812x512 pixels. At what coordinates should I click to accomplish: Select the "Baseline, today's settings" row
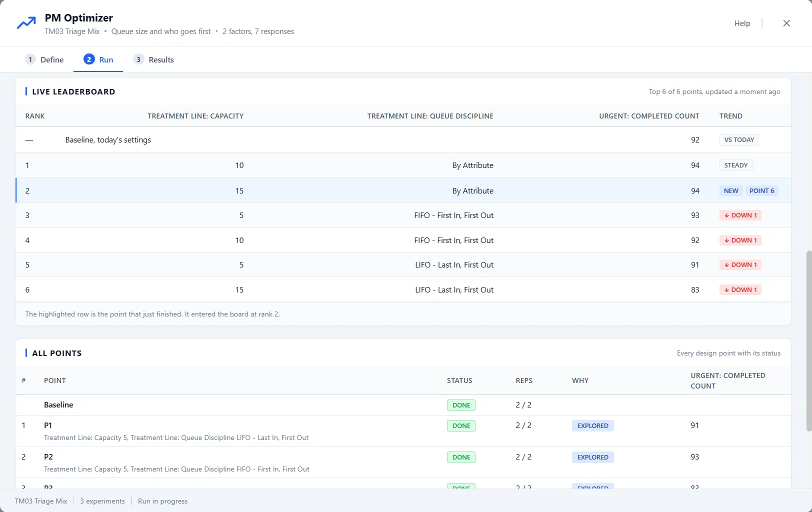pos(403,140)
